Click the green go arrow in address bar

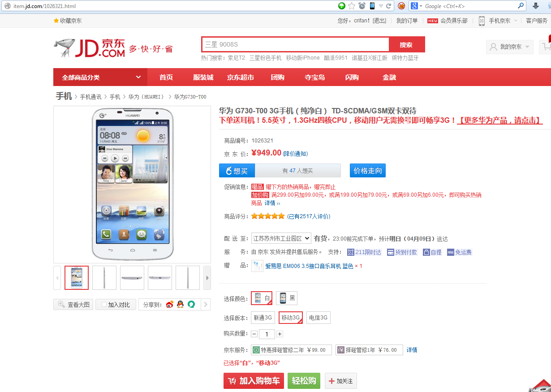tap(342, 6)
